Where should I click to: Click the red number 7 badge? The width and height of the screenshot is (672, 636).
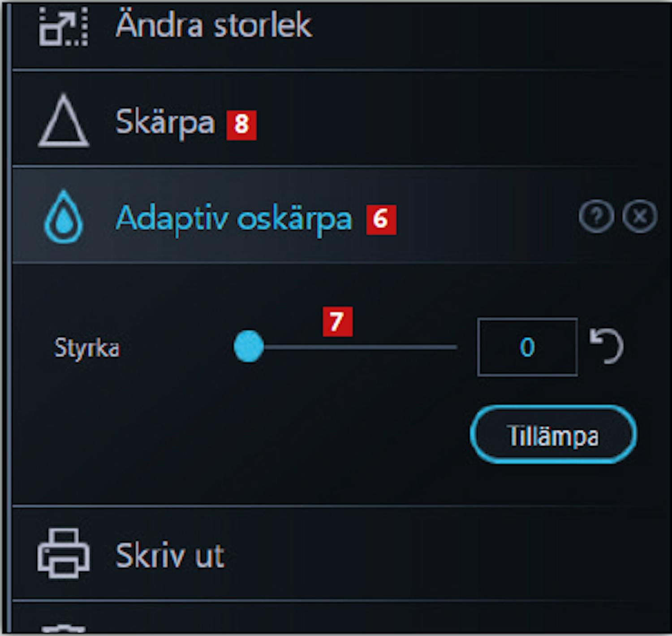(337, 321)
